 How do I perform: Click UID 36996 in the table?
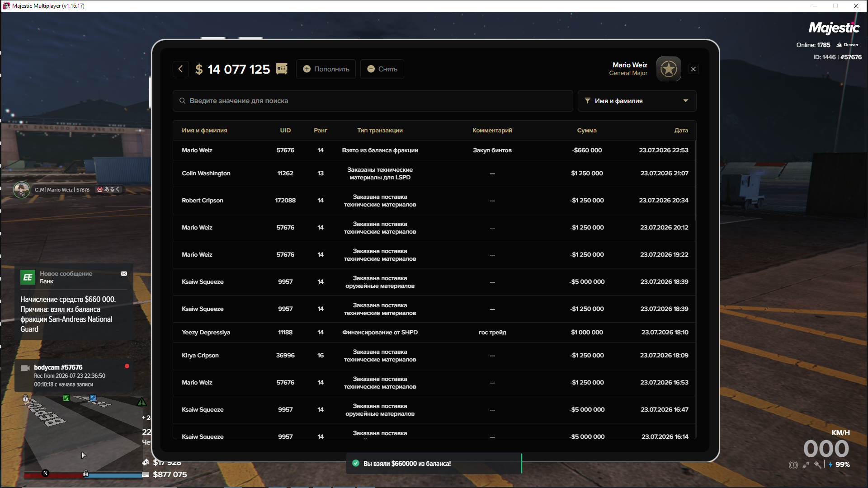click(x=285, y=356)
